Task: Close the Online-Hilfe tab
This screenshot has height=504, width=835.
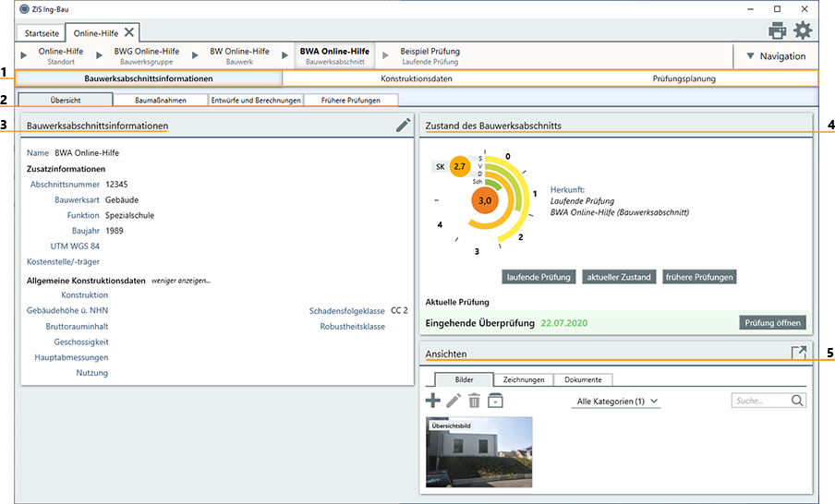Action: point(129,32)
